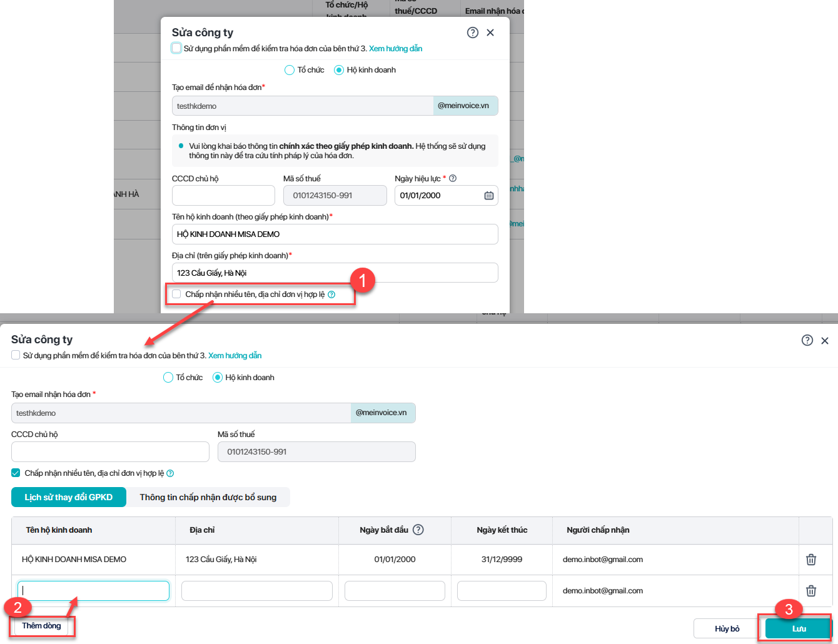
Task: Save changes with Lưu button
Action: coord(799,628)
